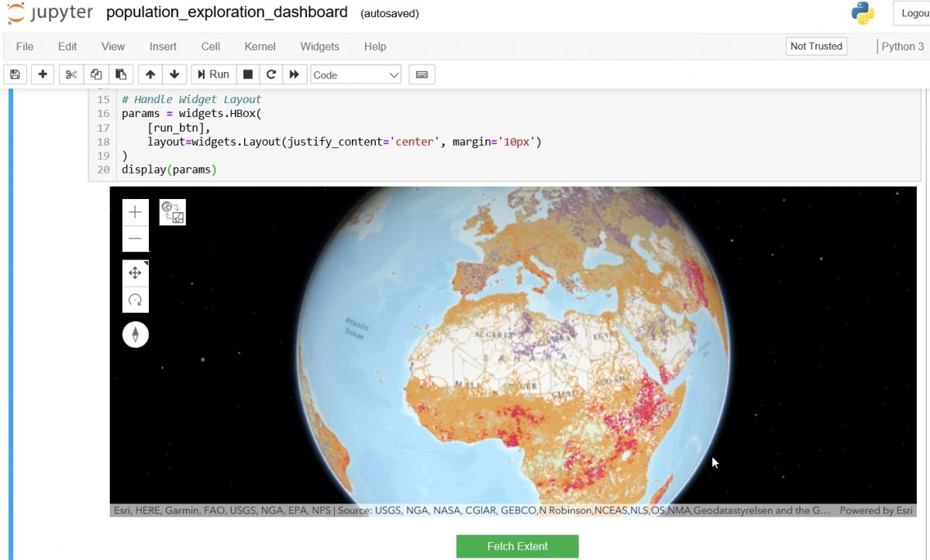This screenshot has width=930, height=560.
Task: Save the notebook via the save icon
Action: click(14, 74)
